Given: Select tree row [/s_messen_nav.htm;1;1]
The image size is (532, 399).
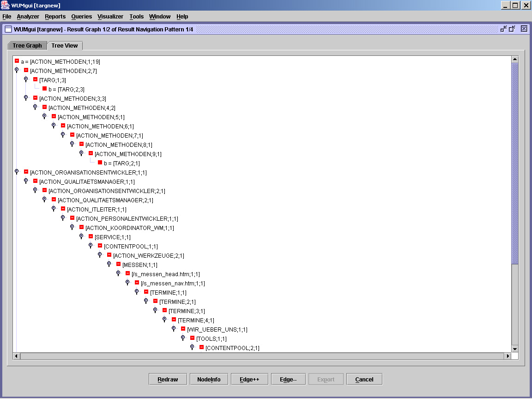Looking at the screenshot, I should click(173, 283).
